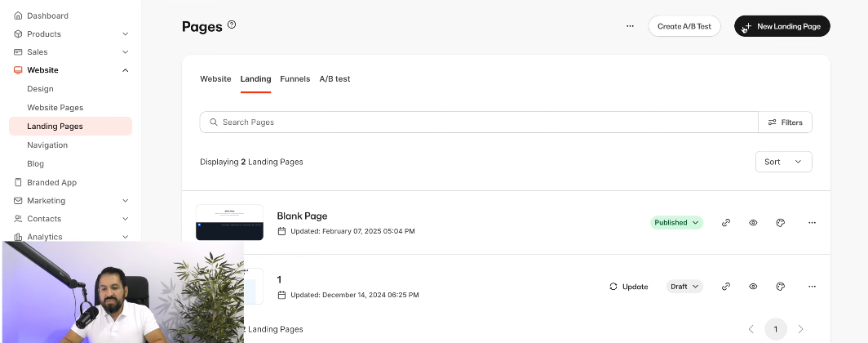
Task: Open the Published status dropdown
Action: [676, 222]
